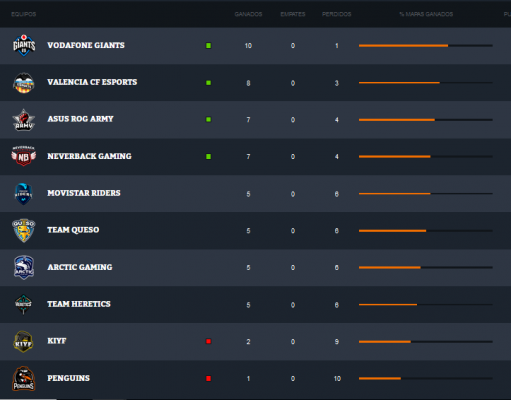Sort table by Perdidos column header
The image size is (511, 400).
(337, 14)
